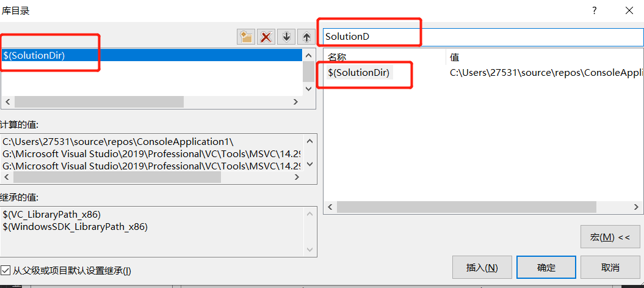Image resolution: width=644 pixels, height=288 pixels.
Task: Click the new line folder icon
Action: point(246,37)
